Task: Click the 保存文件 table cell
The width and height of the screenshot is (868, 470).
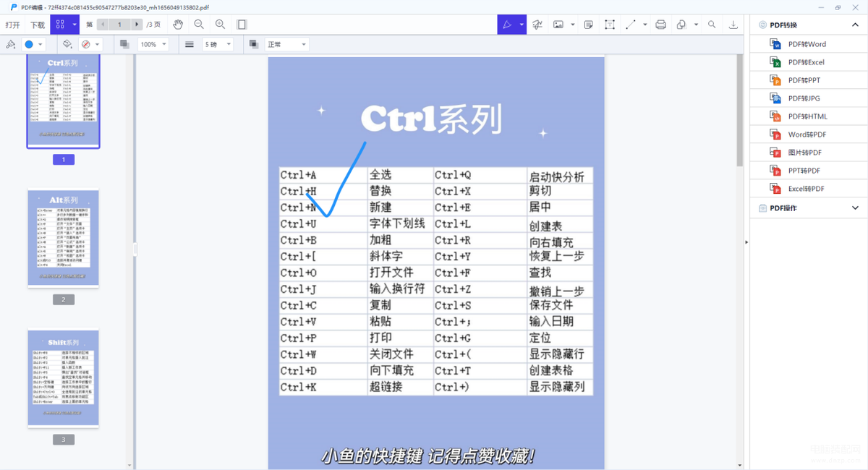Action: pyautogui.click(x=560, y=305)
